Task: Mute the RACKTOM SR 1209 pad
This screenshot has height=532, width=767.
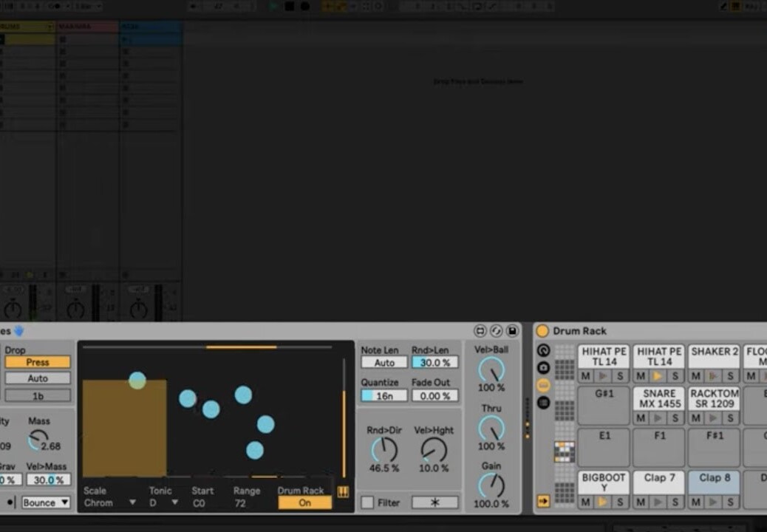Action: pos(696,418)
